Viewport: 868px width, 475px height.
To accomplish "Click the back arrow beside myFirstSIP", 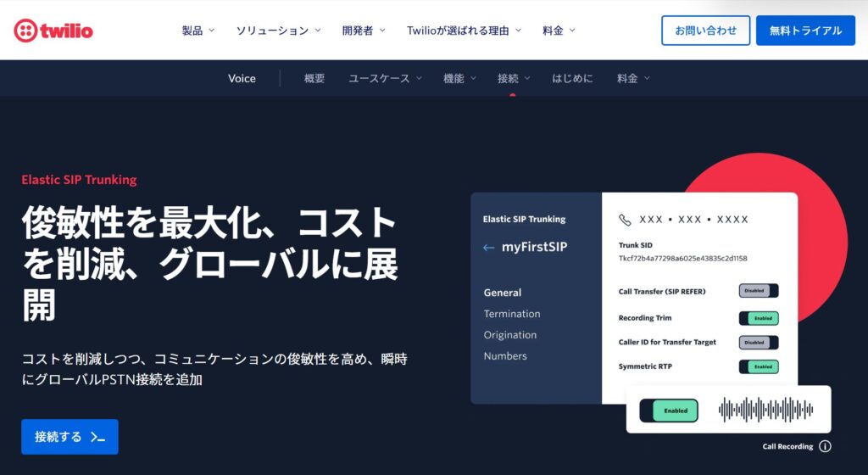I will pos(488,248).
